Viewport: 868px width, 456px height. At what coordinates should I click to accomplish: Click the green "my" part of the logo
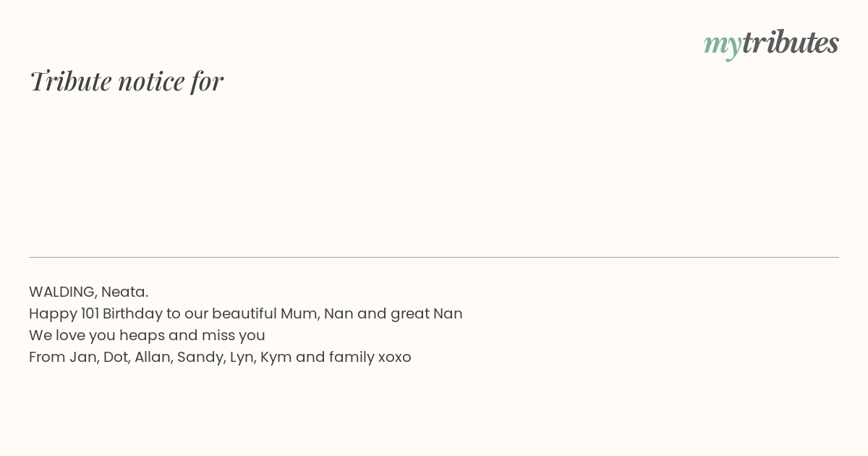tap(722, 45)
